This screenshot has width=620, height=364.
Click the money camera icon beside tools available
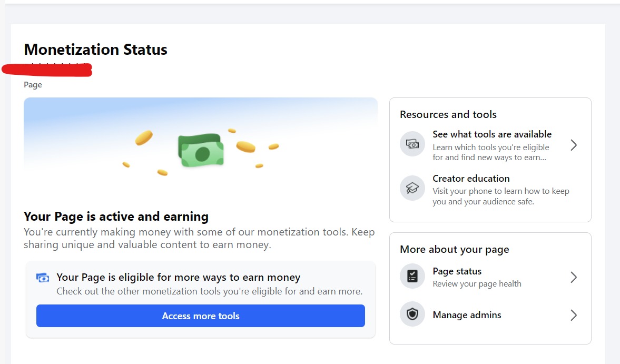click(x=412, y=144)
